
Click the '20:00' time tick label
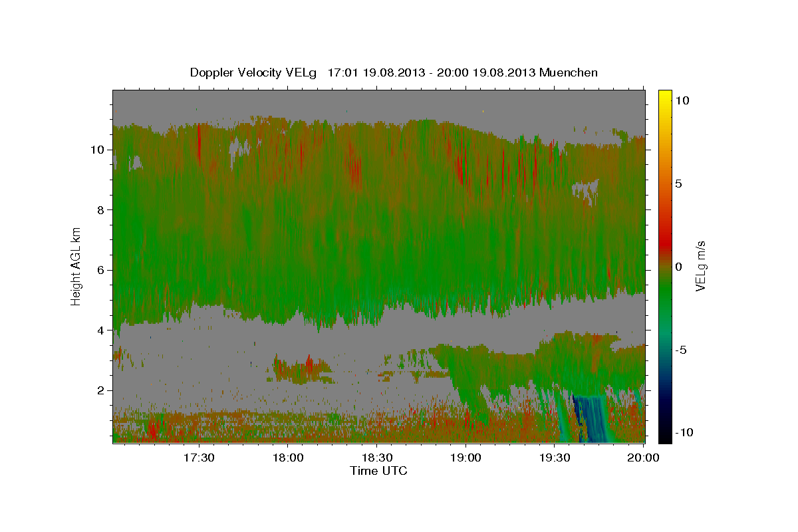tap(643, 458)
